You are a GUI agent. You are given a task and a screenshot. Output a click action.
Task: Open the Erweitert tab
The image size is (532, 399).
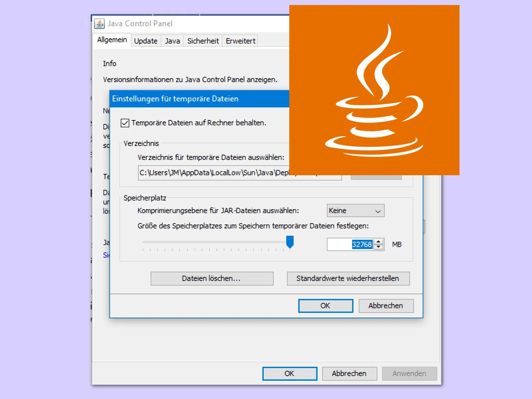[241, 41]
